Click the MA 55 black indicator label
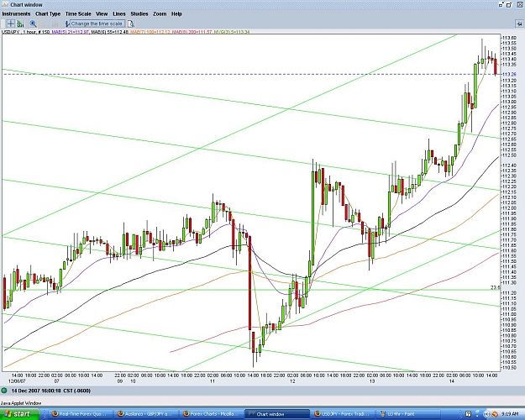 pos(109,32)
